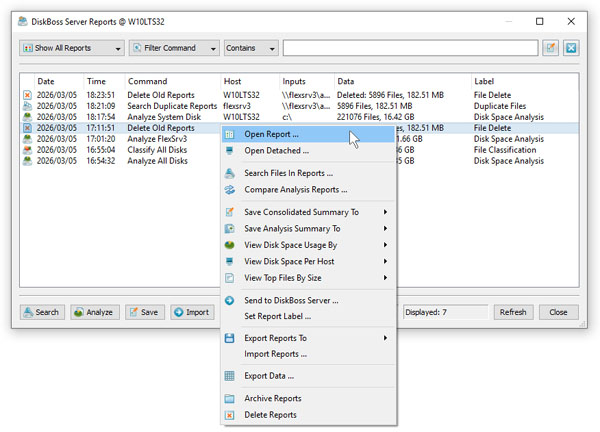The height and width of the screenshot is (432, 600).
Task: Click the 'flexsrv3' host cell
Action: click(237, 106)
